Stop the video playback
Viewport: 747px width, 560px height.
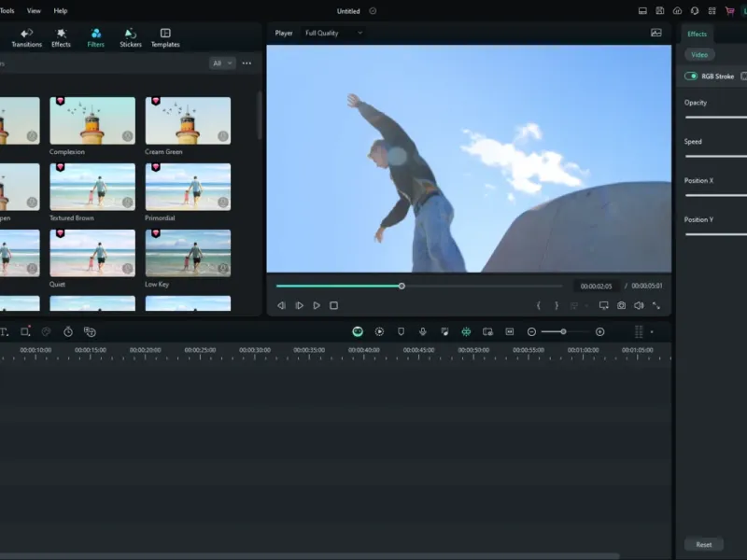(x=334, y=306)
